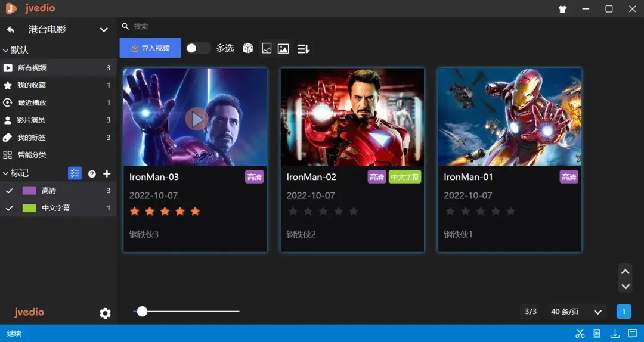644x342 pixels.
Task: Click the thumbnail size slider handle
Action: (x=142, y=311)
